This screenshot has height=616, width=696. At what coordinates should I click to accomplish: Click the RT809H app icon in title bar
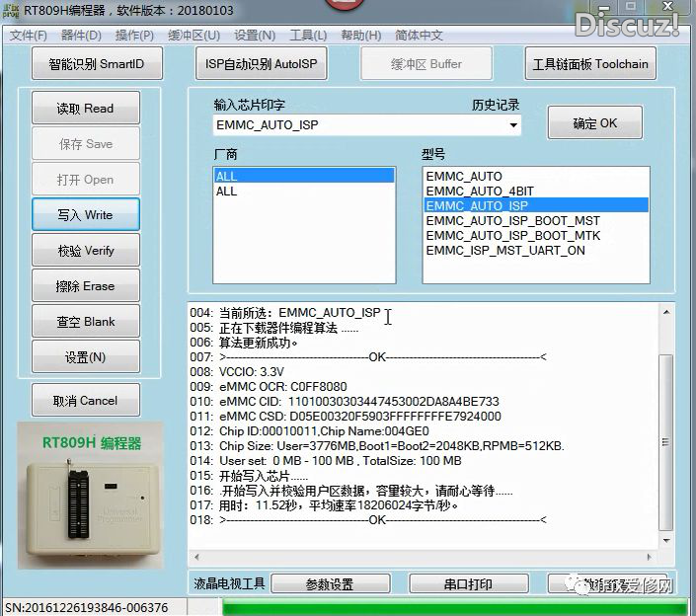[12, 12]
